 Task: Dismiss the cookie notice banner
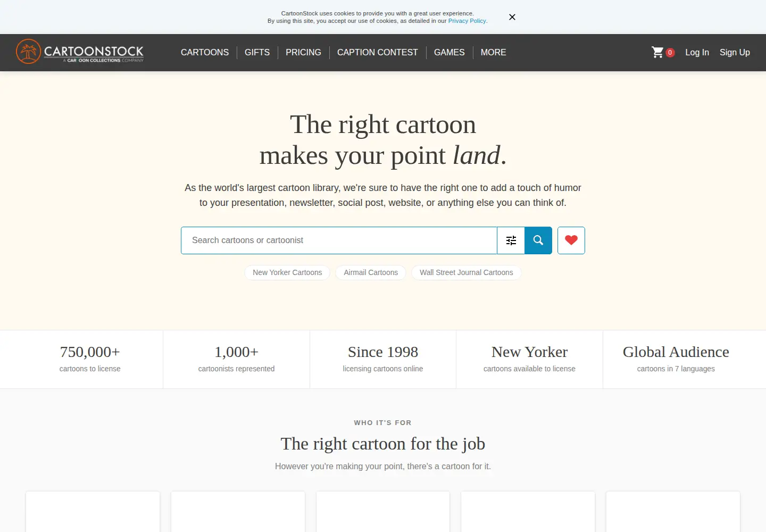click(x=512, y=17)
